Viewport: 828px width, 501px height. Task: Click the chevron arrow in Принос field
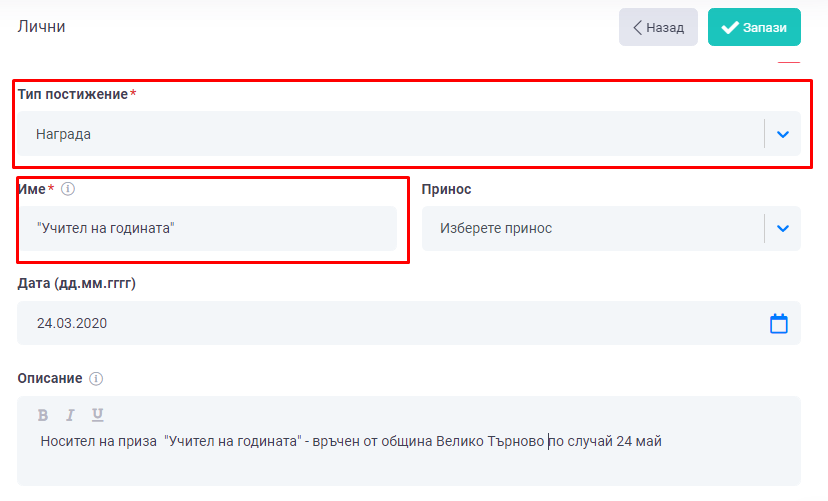783,229
